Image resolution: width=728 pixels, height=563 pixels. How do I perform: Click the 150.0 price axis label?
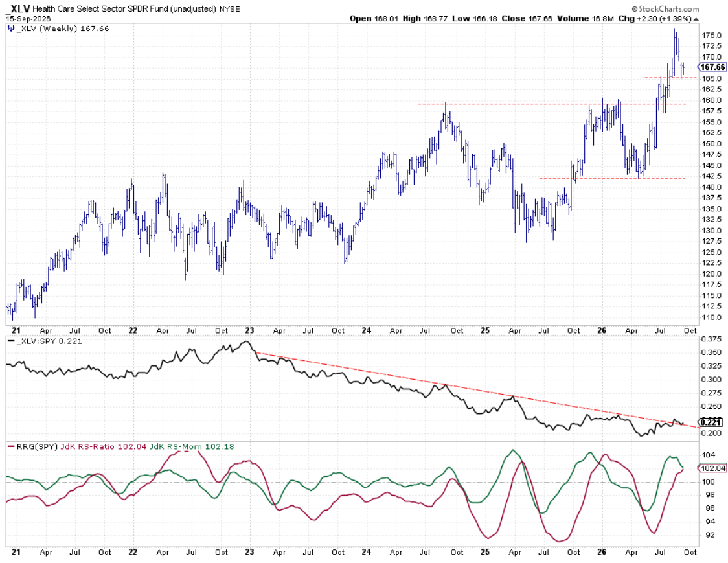(711, 144)
